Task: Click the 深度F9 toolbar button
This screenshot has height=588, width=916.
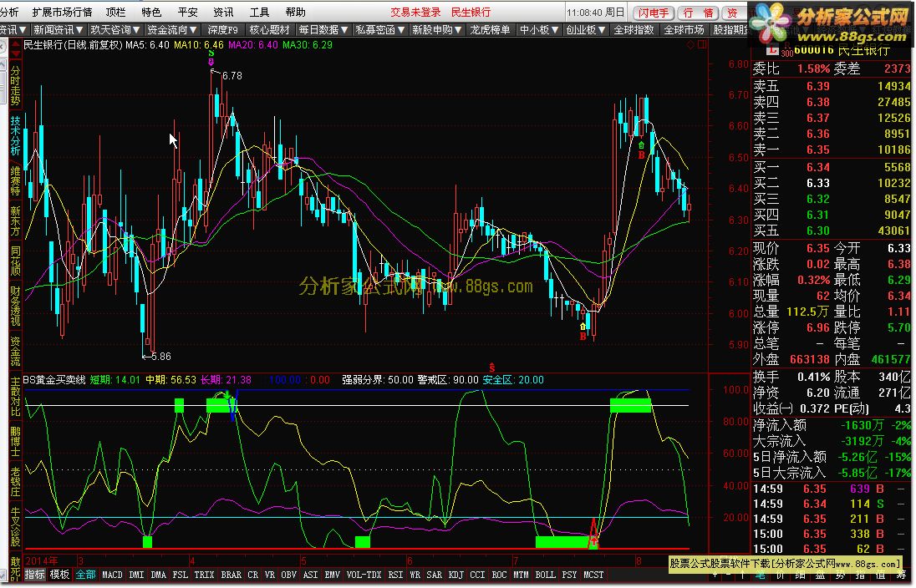Action: pyautogui.click(x=222, y=29)
